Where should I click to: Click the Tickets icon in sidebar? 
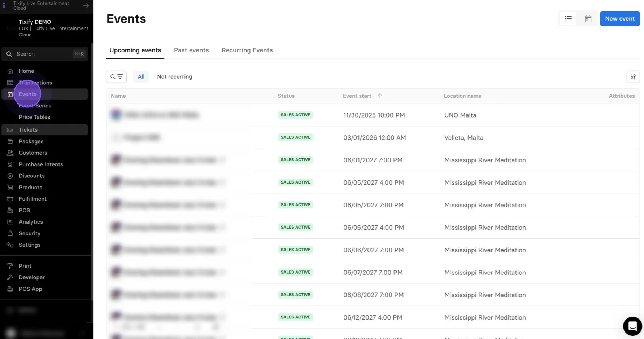point(10,130)
